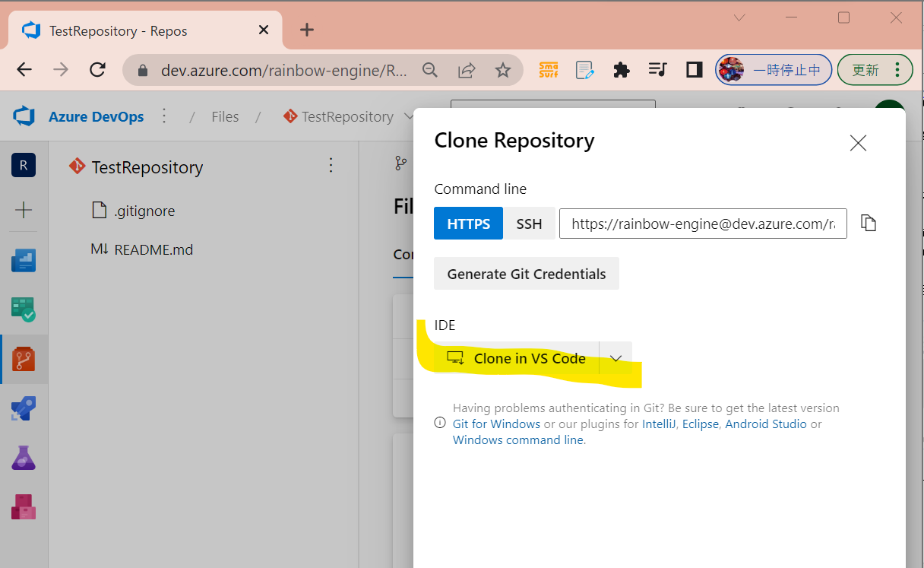
Task: Bookmark this page with star icon
Action: pyautogui.click(x=503, y=70)
